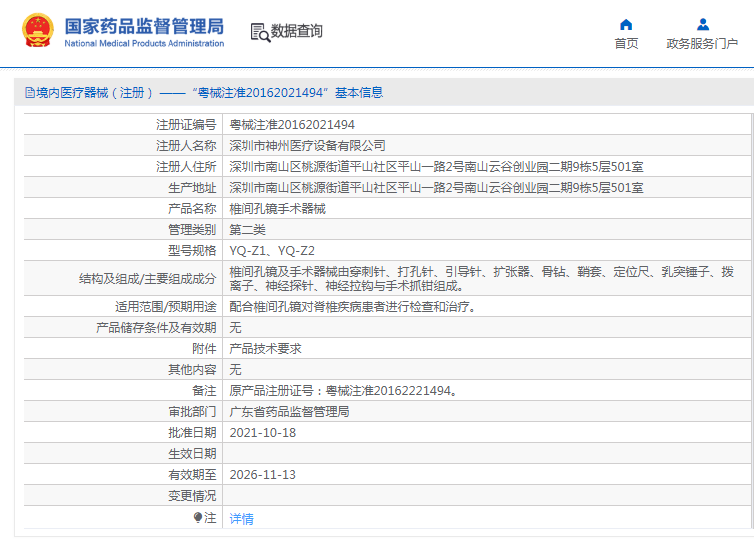Click the 数据查询 label
This screenshot has height=540, width=754.
(x=297, y=31)
